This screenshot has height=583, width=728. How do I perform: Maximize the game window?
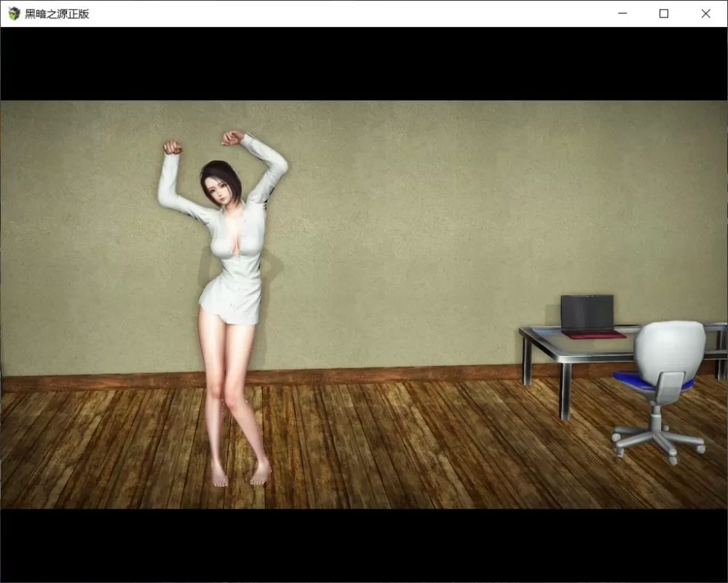click(x=663, y=14)
